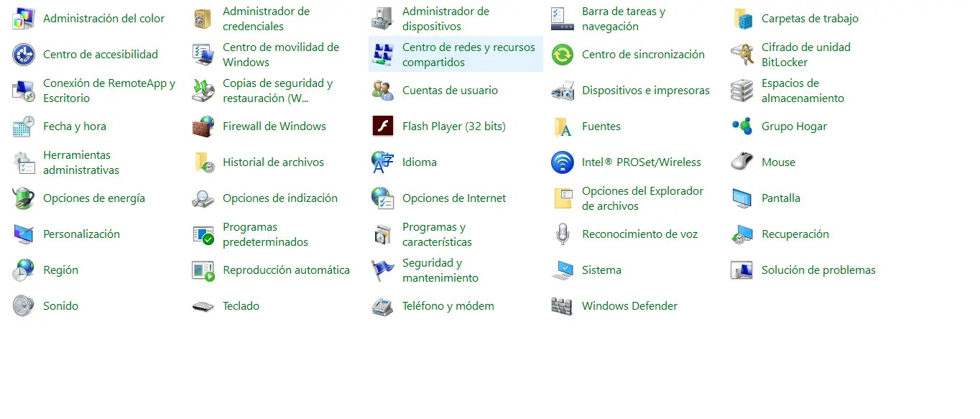Click the Personalización monitor icon
Image resolution: width=980 pixels, height=419 pixels.
click(24, 234)
